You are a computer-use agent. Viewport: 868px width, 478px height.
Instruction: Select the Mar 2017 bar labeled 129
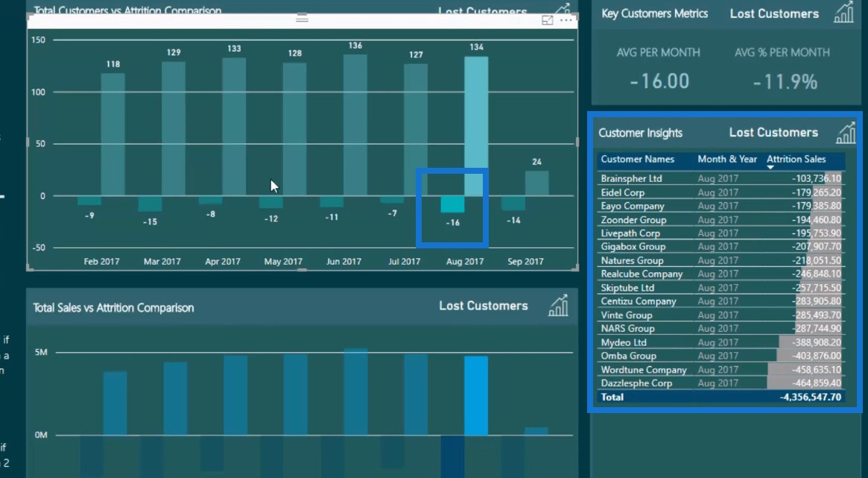pos(174,128)
